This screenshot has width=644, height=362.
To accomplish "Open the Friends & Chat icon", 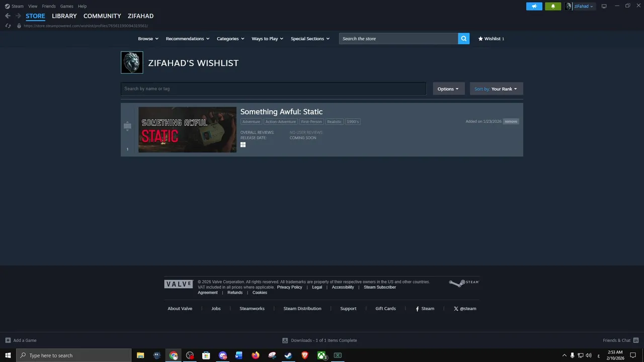I will [636, 340].
